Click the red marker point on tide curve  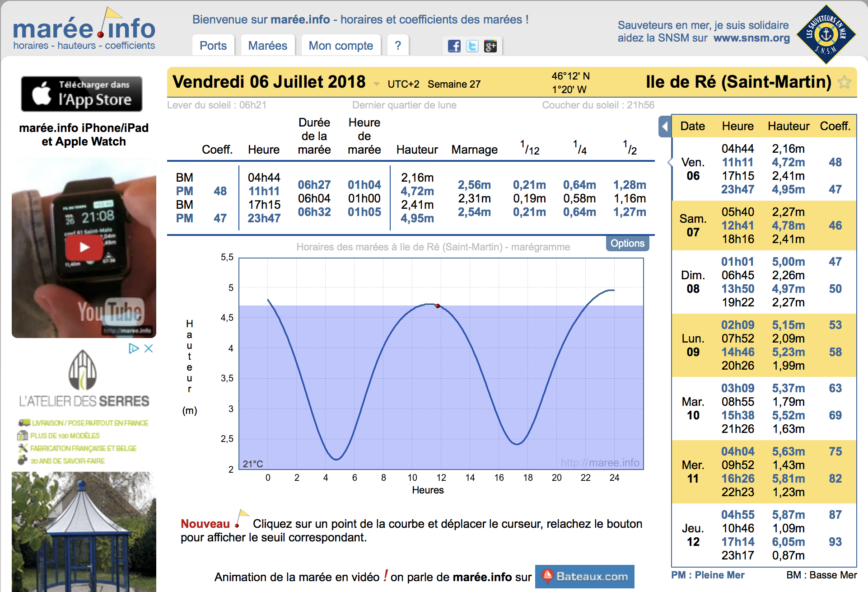pyautogui.click(x=437, y=306)
